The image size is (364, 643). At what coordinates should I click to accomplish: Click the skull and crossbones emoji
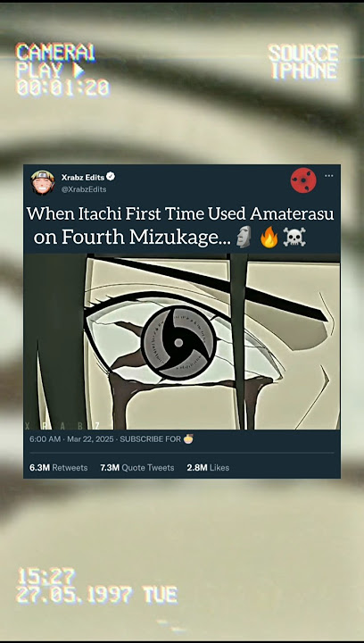pos(294,238)
